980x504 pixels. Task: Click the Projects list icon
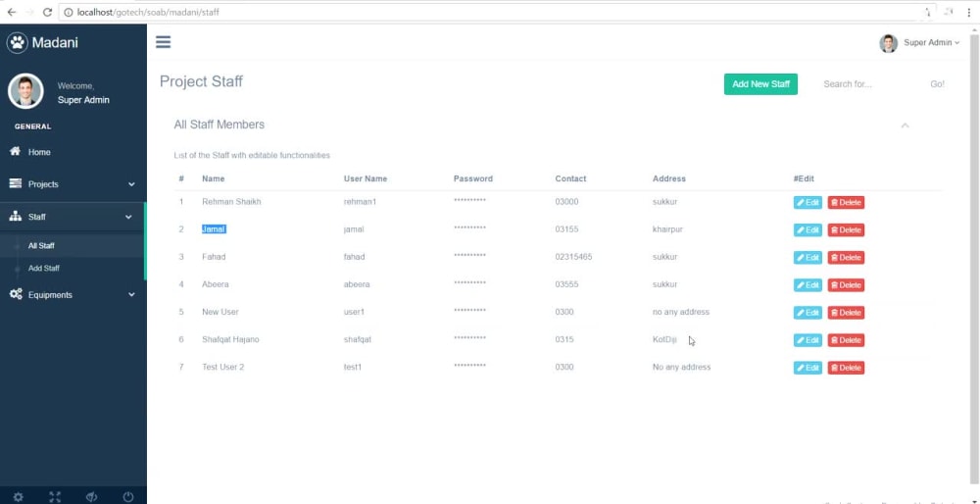[16, 183]
